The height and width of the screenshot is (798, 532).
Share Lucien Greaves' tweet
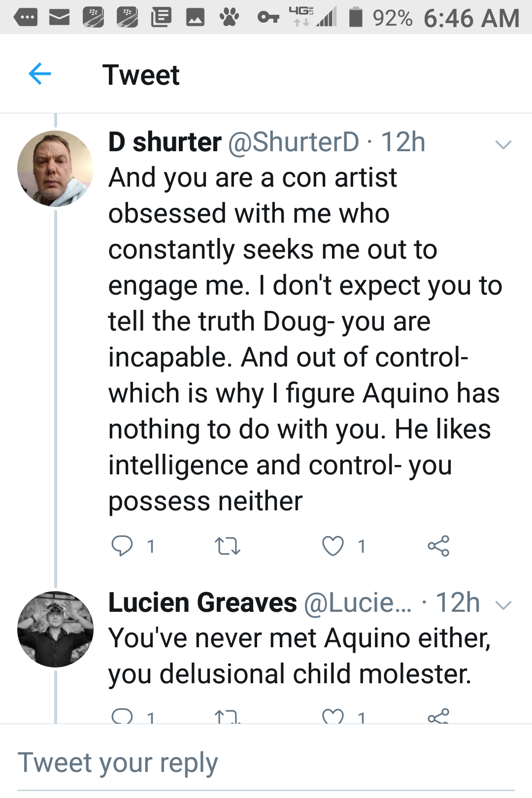pyautogui.click(x=438, y=716)
